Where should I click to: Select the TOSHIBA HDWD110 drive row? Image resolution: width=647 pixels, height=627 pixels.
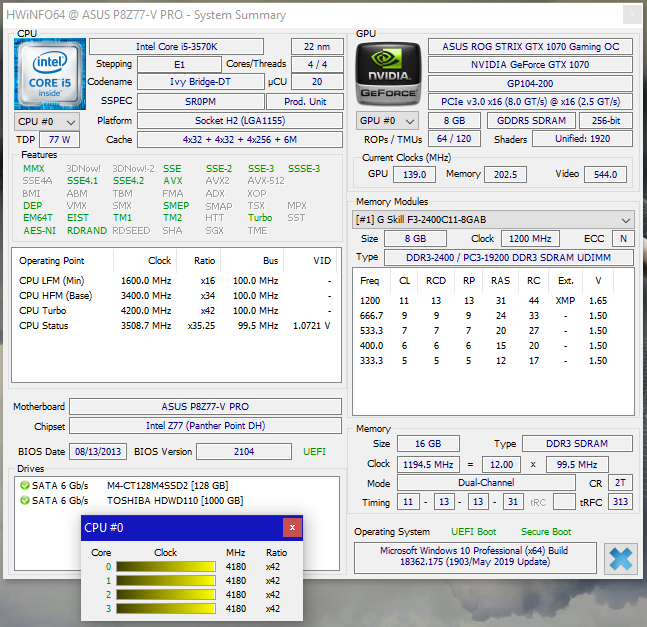tap(177, 500)
